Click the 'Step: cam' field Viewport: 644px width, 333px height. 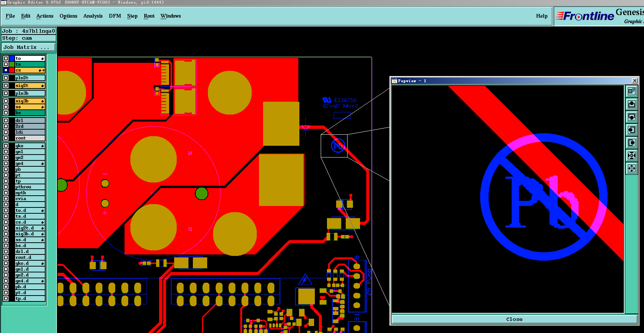29,38
